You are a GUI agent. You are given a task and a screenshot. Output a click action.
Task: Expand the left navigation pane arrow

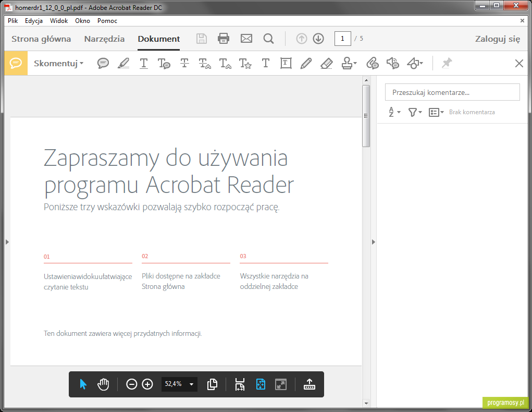coord(7,242)
